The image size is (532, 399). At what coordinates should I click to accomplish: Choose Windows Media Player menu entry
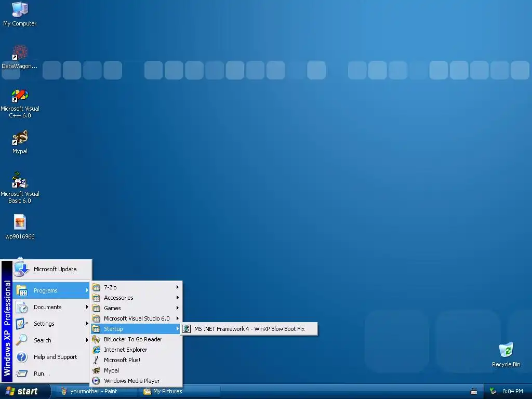click(136, 381)
